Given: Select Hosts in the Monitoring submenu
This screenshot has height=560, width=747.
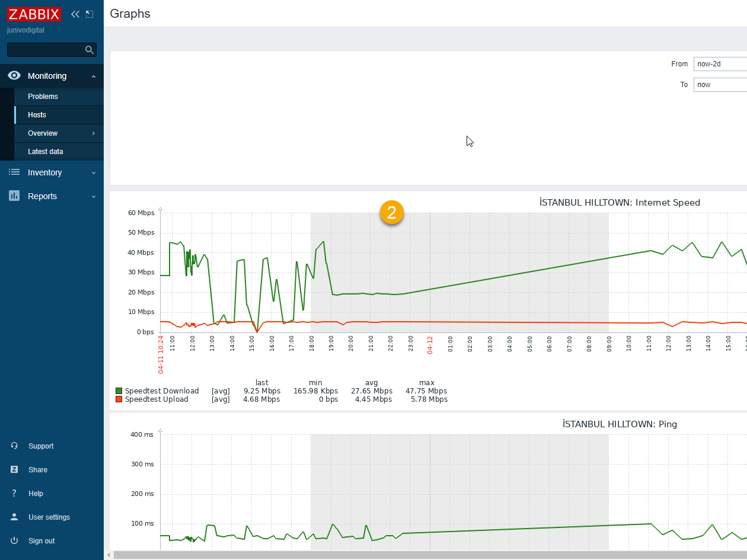Looking at the screenshot, I should click(37, 115).
